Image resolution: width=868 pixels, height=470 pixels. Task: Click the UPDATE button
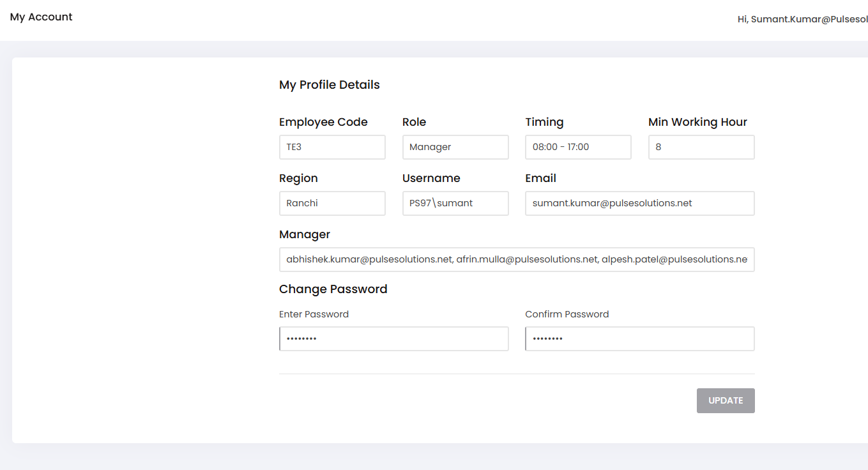coord(725,400)
